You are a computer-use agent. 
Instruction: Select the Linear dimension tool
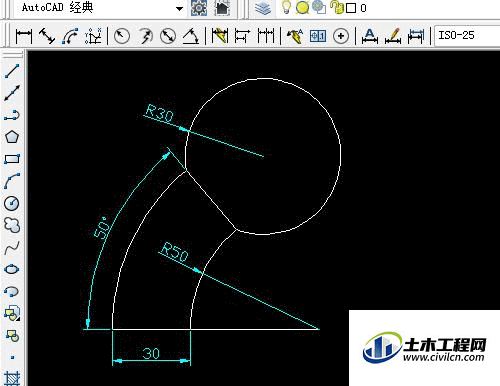(24, 36)
